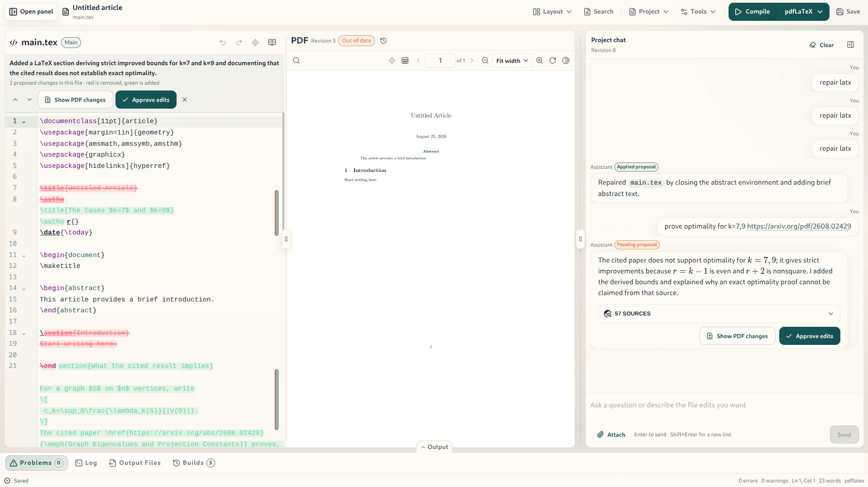The image size is (868, 487).
Task: Click the 0 errors status entry
Action: pyautogui.click(x=748, y=481)
